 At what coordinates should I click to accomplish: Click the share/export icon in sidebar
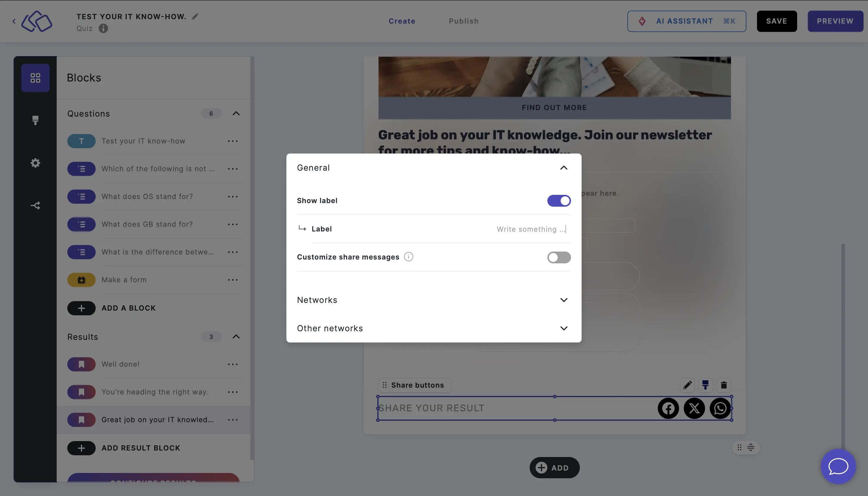35,205
